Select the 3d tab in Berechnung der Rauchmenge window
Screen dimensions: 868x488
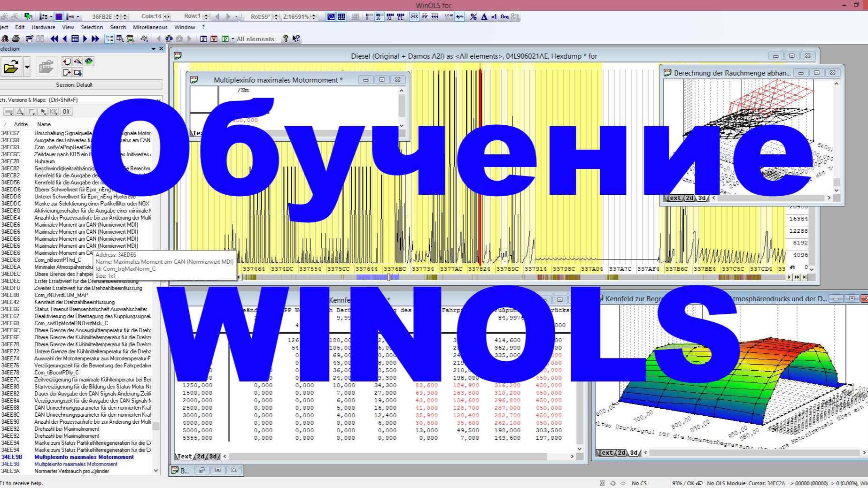click(x=702, y=198)
